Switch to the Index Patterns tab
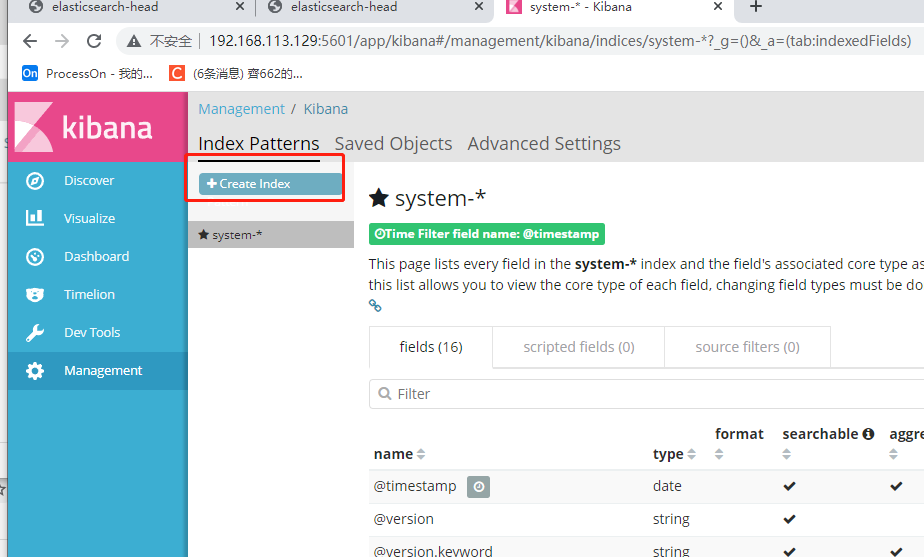Screen dimensions: 924x557 tap(259, 143)
